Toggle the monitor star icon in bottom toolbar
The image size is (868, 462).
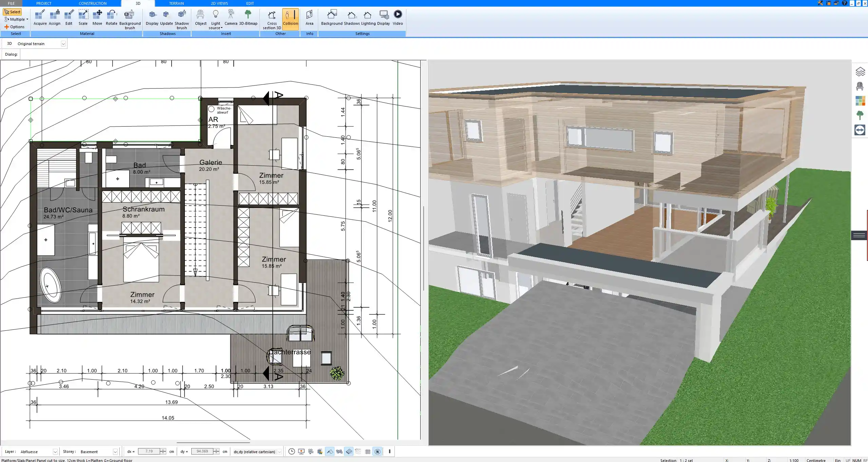301,451
